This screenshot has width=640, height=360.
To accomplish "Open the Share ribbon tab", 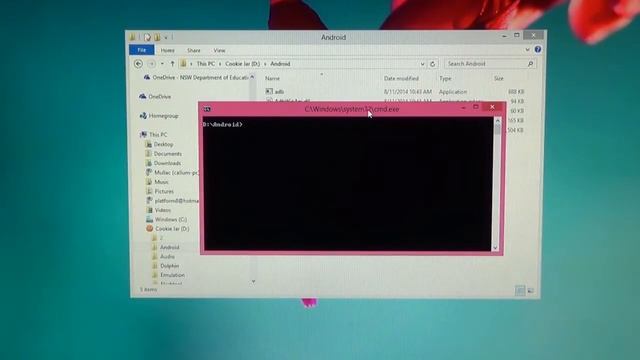I will click(x=194, y=51).
